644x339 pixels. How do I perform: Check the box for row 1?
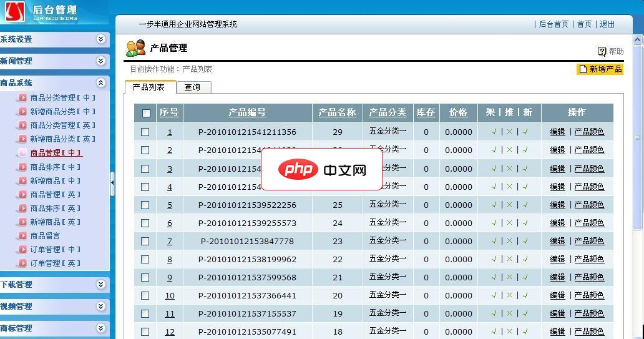145,132
